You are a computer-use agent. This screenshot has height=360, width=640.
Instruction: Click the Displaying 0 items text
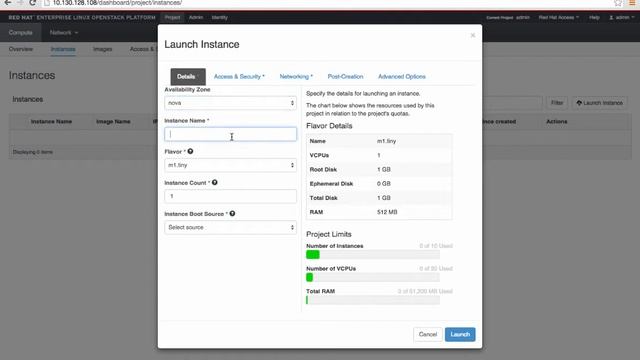tap(33, 152)
